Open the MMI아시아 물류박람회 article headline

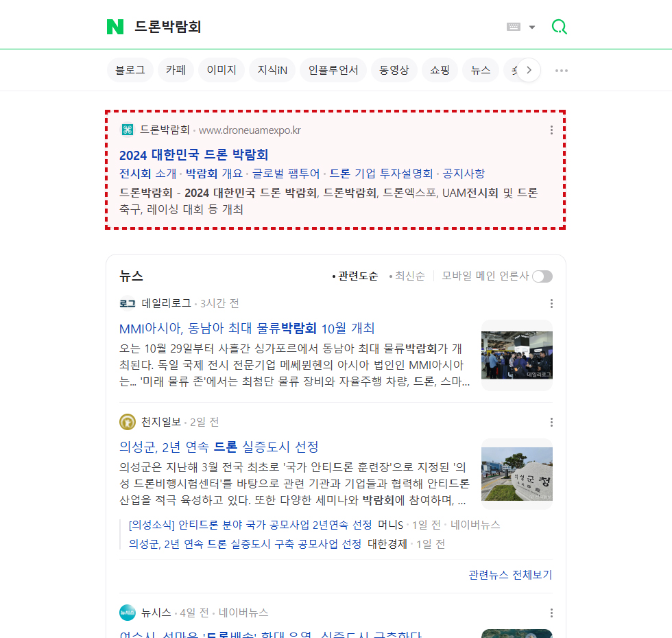247,329
